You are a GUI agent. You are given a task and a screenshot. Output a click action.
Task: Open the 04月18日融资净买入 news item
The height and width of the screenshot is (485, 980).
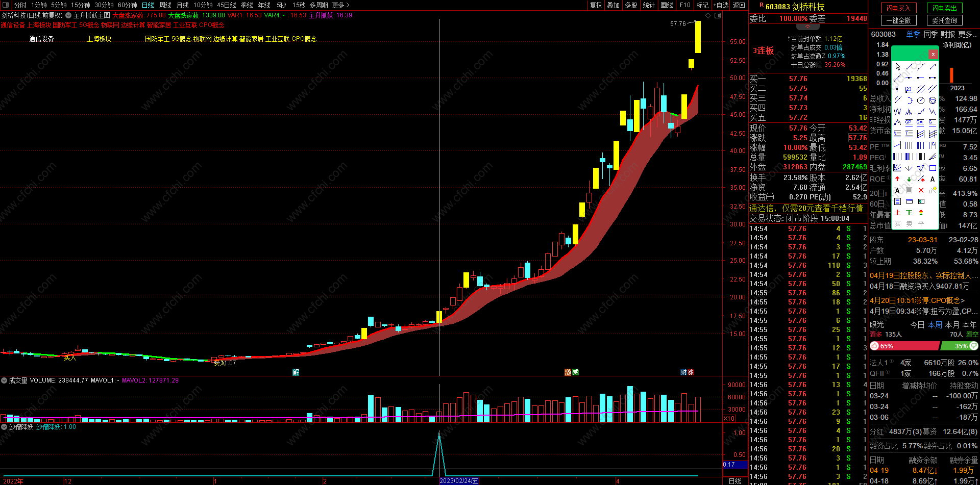point(919,286)
